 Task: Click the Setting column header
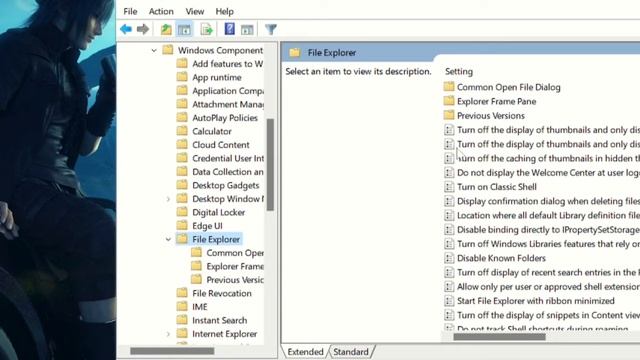click(459, 71)
